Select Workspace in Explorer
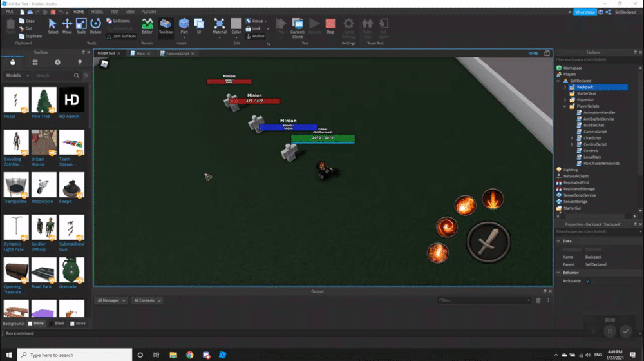This screenshot has width=644, height=361. click(x=572, y=68)
